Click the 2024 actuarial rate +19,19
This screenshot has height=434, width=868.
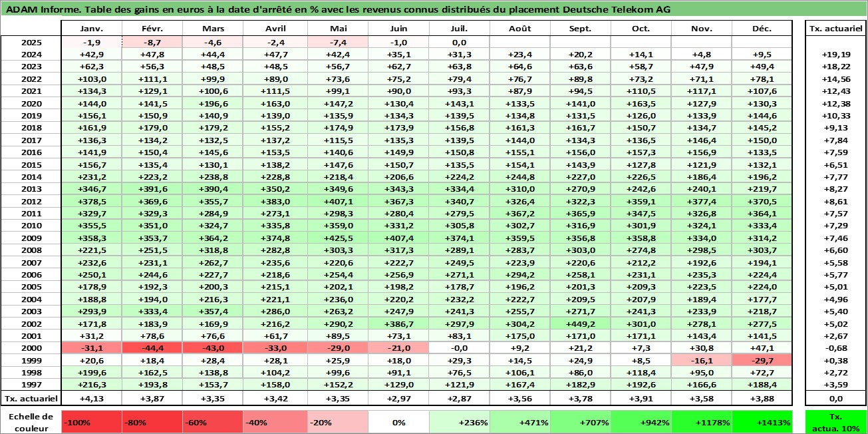click(x=836, y=55)
